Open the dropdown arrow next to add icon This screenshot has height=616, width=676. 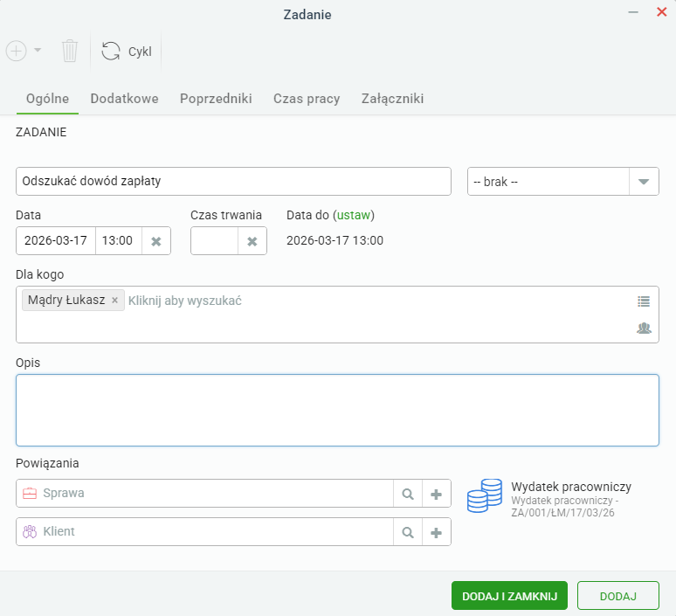coord(38,51)
